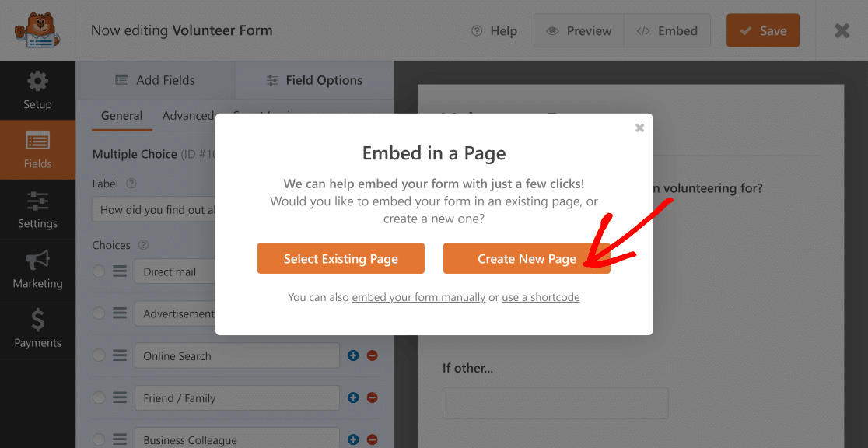Open the Marketing megaphone panel
The image size is (868, 448).
[x=37, y=269]
